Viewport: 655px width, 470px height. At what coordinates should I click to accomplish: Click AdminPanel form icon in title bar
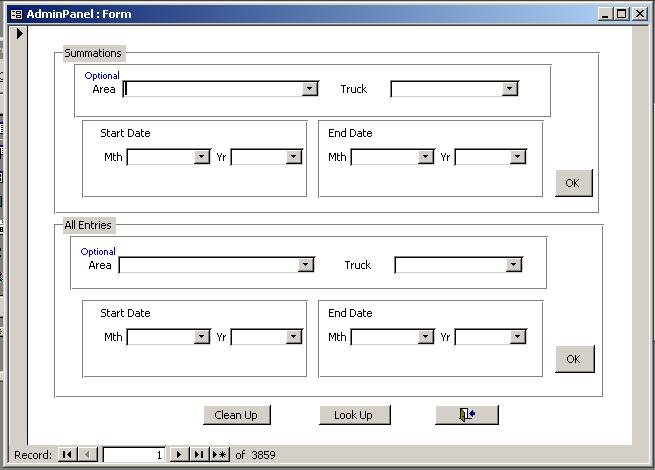(x=17, y=14)
